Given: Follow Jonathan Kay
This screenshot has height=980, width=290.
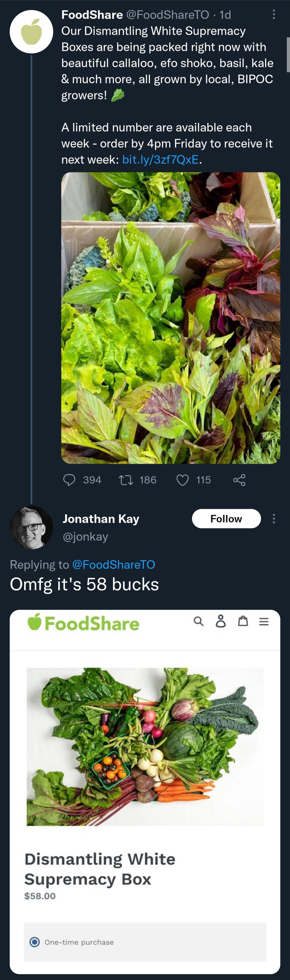Looking at the screenshot, I should tap(226, 519).
